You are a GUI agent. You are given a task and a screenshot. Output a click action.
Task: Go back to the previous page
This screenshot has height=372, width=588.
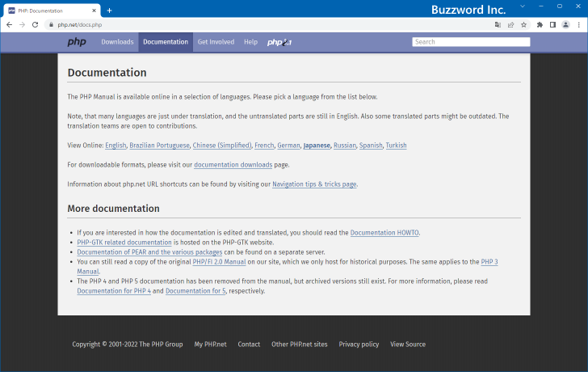point(10,25)
